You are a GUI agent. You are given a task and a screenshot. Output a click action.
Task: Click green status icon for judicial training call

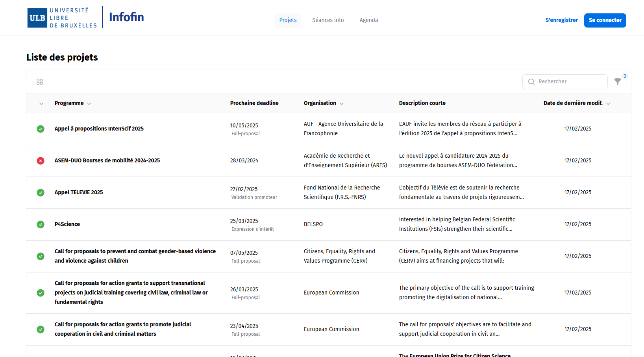coord(41,293)
